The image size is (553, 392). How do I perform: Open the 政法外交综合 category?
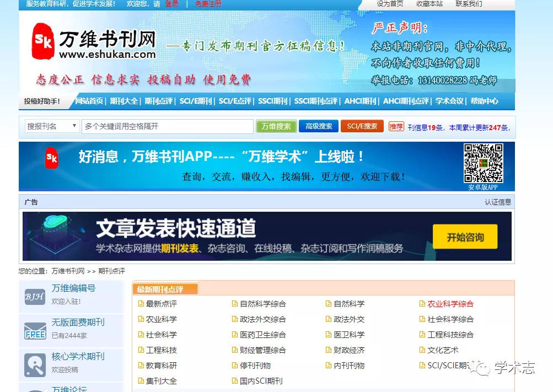[x=263, y=319]
